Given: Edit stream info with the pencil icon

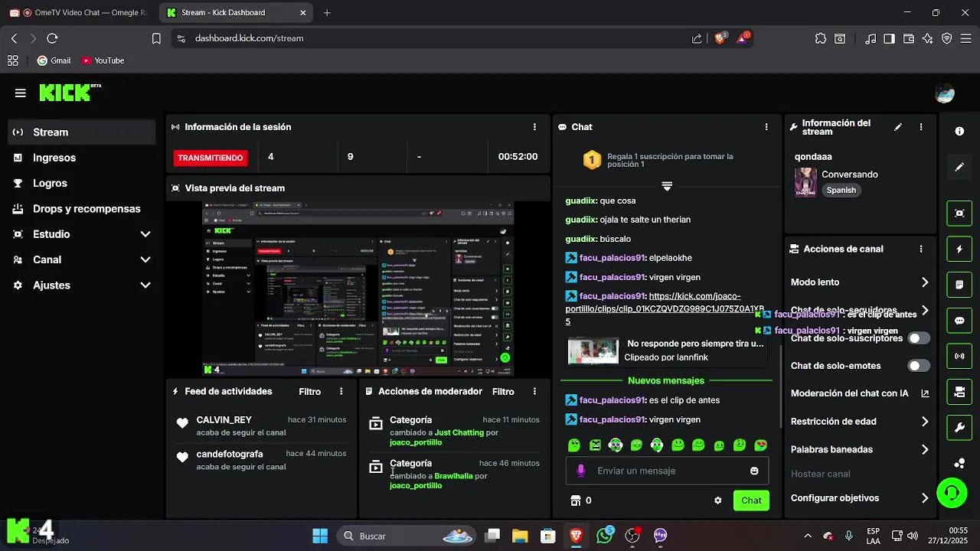Looking at the screenshot, I should [898, 127].
